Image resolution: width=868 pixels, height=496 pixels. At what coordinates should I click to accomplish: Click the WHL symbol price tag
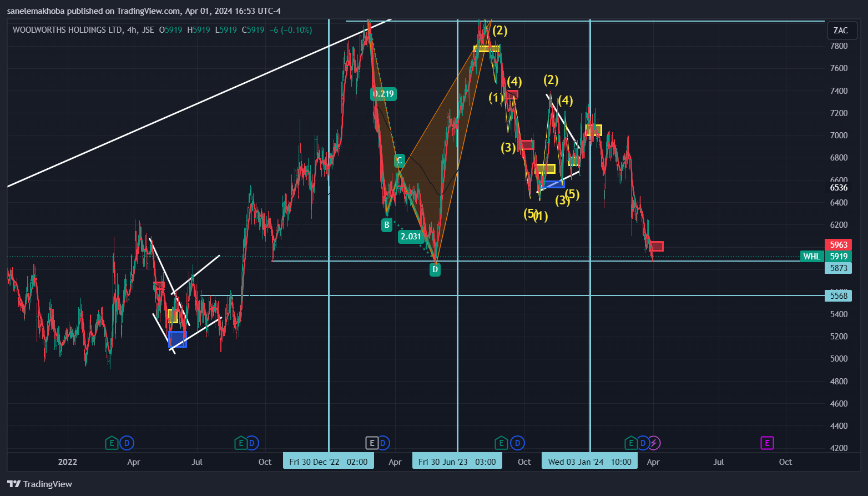[x=812, y=256]
